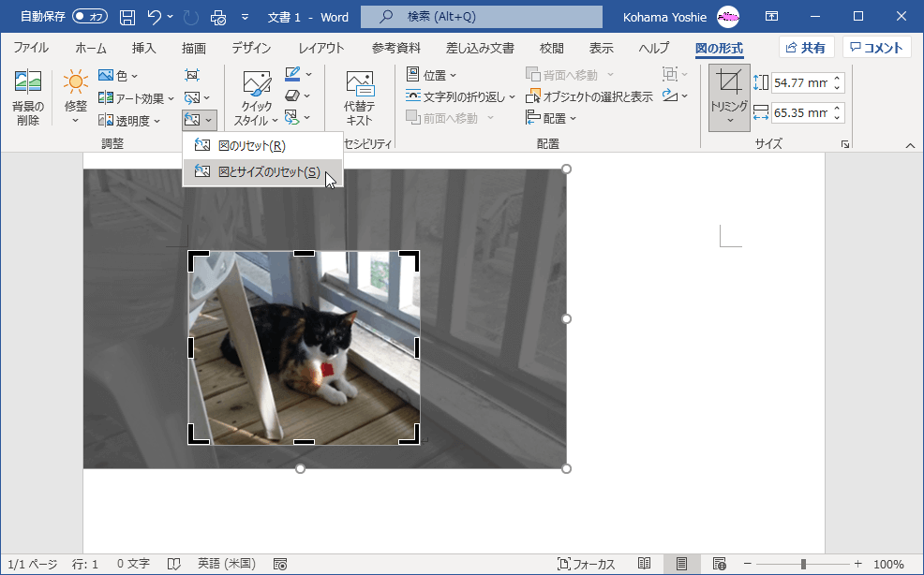The image size is (924, 575).
Task: Open the Insert (挿入) ribbon tab
Action: coord(143,49)
